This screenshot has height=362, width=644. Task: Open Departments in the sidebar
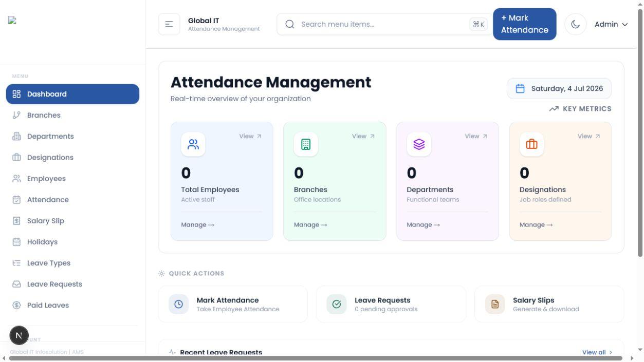click(72, 136)
